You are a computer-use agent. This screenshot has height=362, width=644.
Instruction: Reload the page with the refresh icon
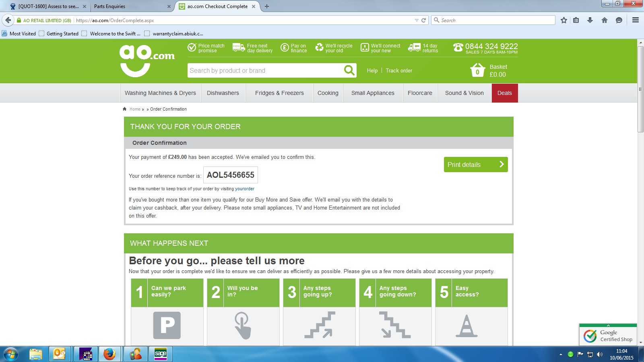point(423,20)
